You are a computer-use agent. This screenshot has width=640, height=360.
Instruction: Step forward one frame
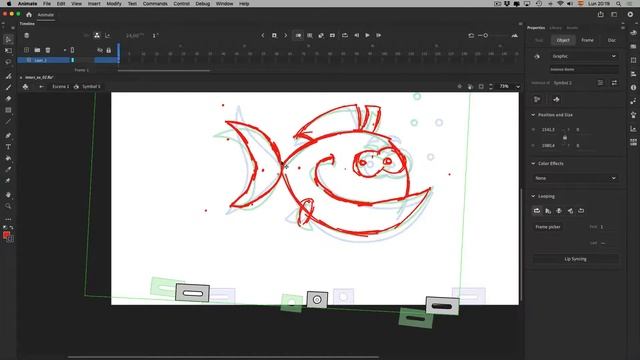click(379, 36)
